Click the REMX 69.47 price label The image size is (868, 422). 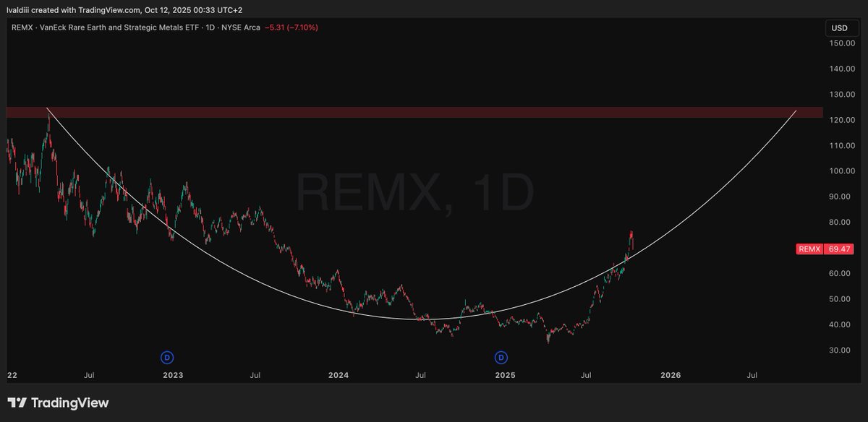tap(825, 249)
